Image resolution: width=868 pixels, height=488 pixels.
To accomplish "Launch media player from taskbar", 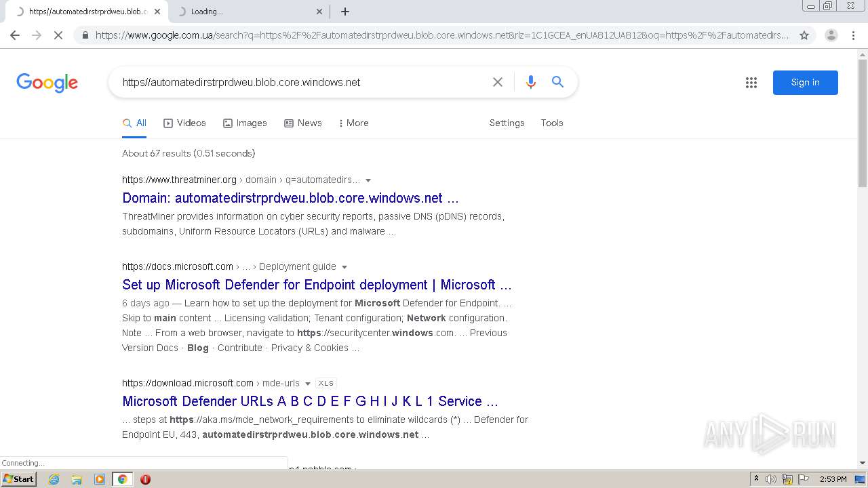I will [x=99, y=479].
